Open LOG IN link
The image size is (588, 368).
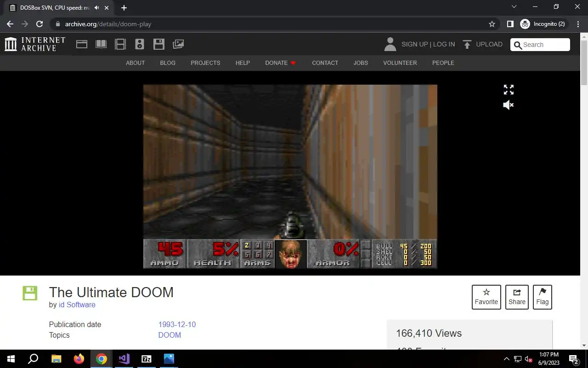(x=444, y=44)
